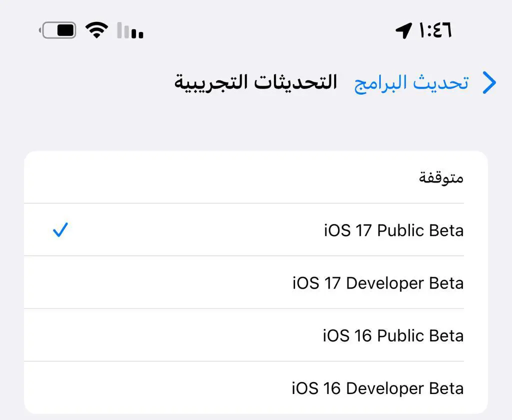Choose iOS 16 Public Beta
Image resolution: width=512 pixels, height=420 pixels.
click(256, 335)
